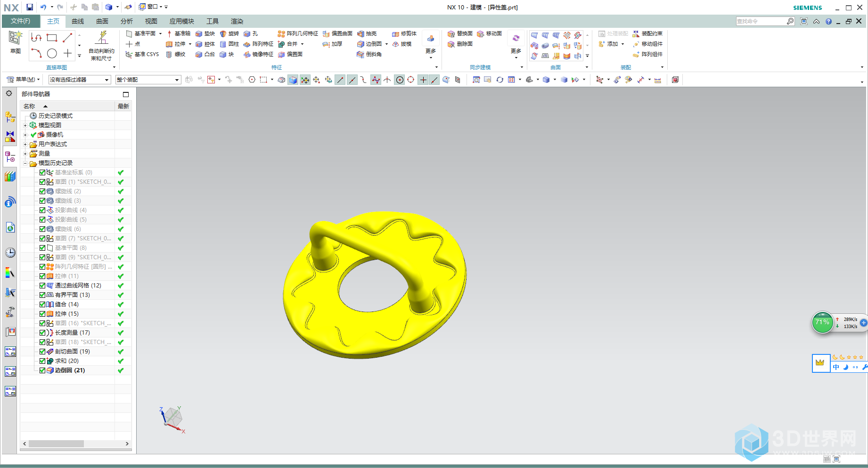Expand the 用户表达式 tree node
This screenshot has width=868, height=468.
[x=25, y=144]
